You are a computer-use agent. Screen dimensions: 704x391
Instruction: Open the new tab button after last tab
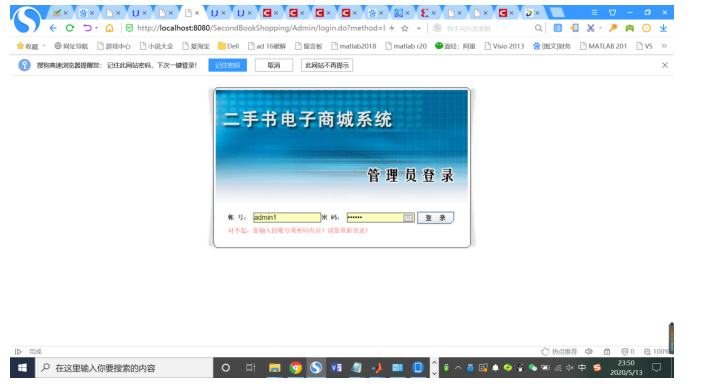point(557,13)
